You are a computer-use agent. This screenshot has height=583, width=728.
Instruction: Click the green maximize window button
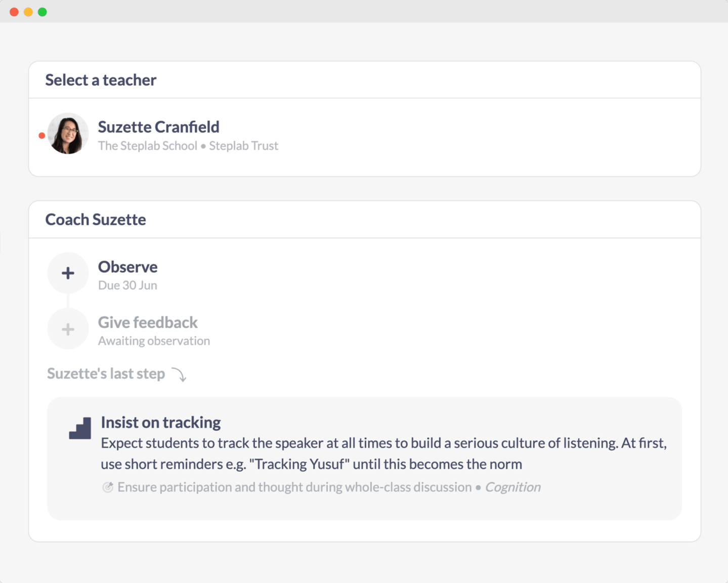pos(42,12)
